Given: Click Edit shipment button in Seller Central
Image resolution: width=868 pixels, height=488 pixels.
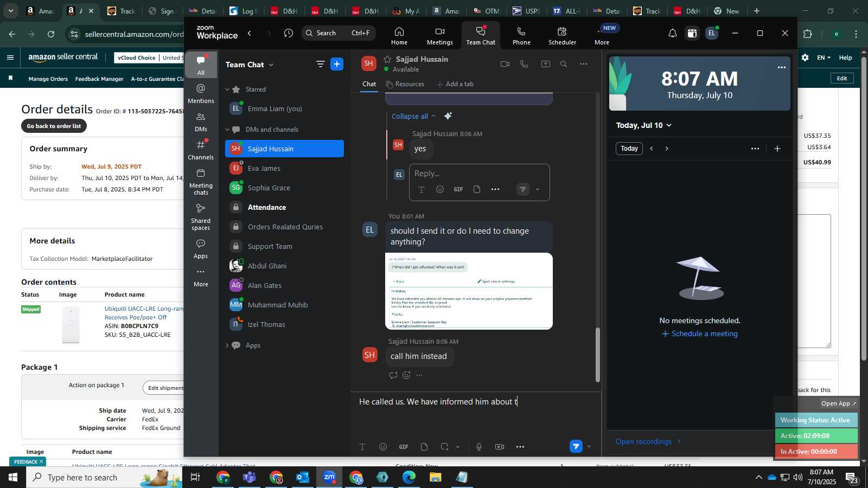Looking at the screenshot, I should tap(164, 388).
